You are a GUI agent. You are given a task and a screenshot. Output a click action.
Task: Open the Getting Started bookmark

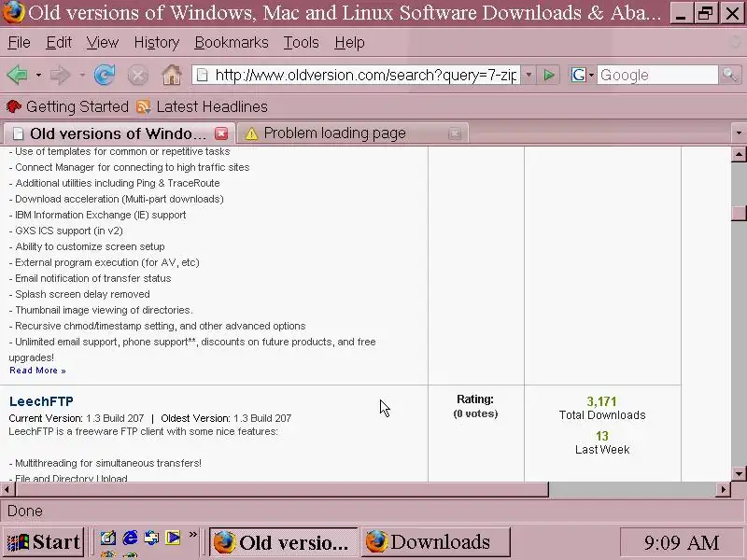[67, 106]
